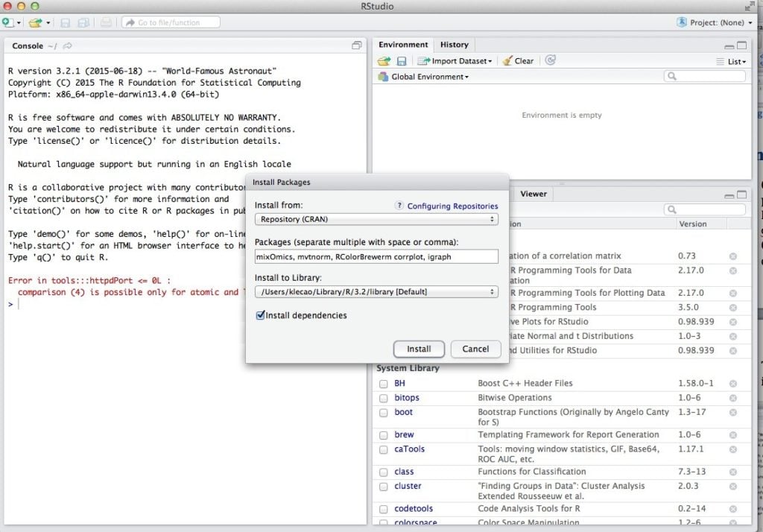Click Clear in the Environment toolbar

click(519, 61)
